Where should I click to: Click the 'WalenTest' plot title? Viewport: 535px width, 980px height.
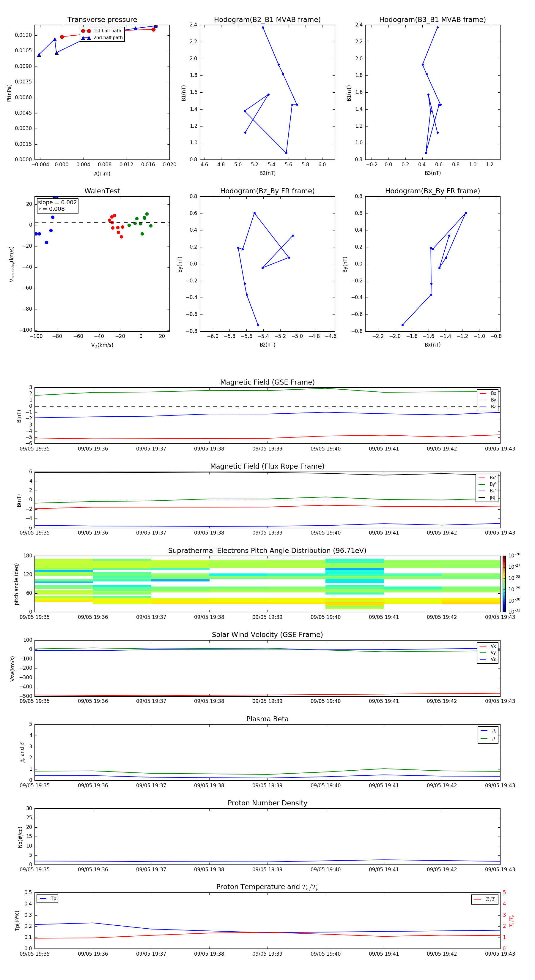point(102,191)
